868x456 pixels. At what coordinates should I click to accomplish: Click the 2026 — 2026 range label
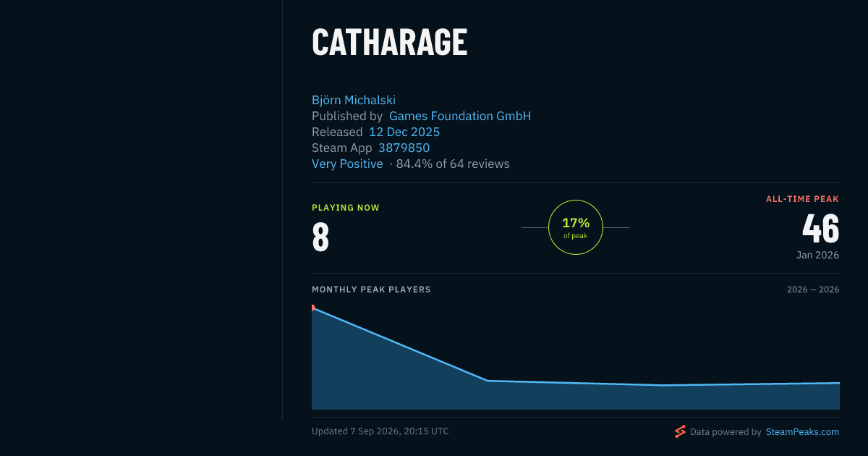(x=813, y=290)
